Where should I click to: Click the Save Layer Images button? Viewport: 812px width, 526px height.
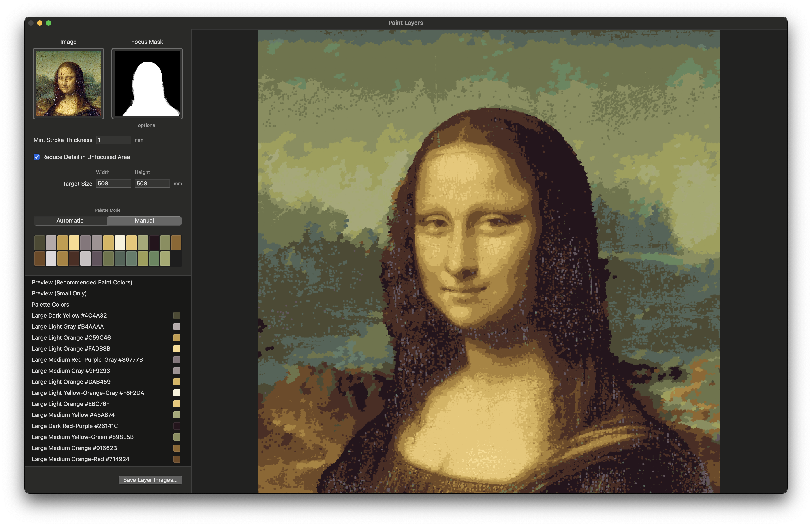pos(150,480)
